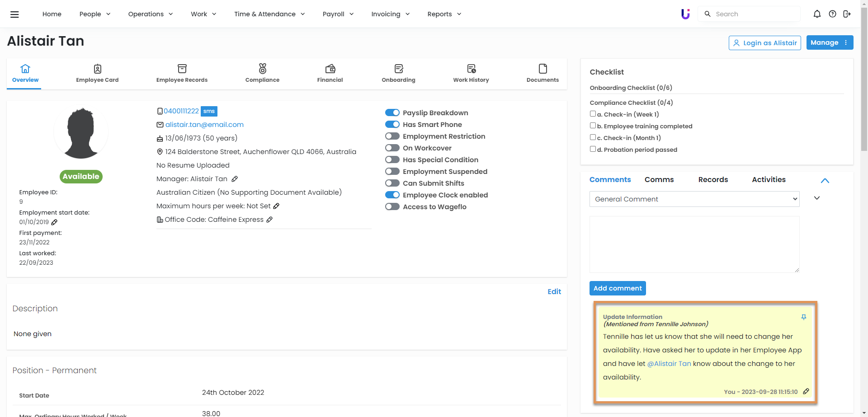Screen dimensions: 868x417
Task: Pin the Update Information comment
Action: (803, 317)
